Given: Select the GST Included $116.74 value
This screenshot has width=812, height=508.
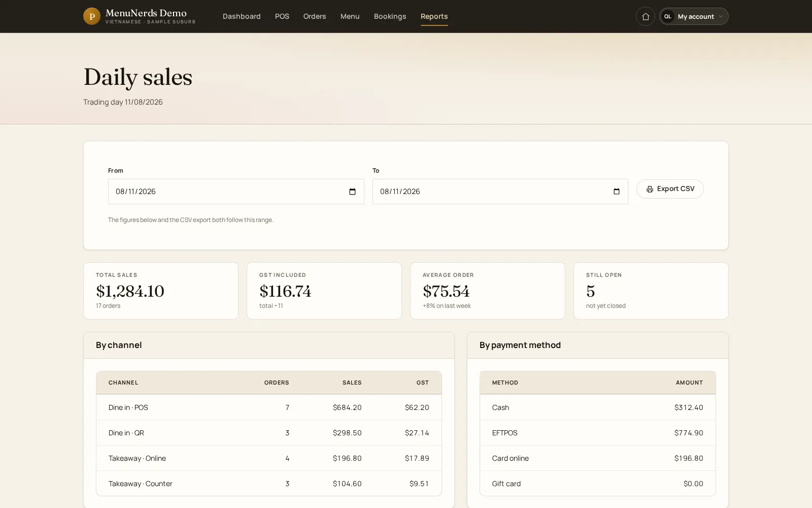Looking at the screenshot, I should [x=285, y=291].
